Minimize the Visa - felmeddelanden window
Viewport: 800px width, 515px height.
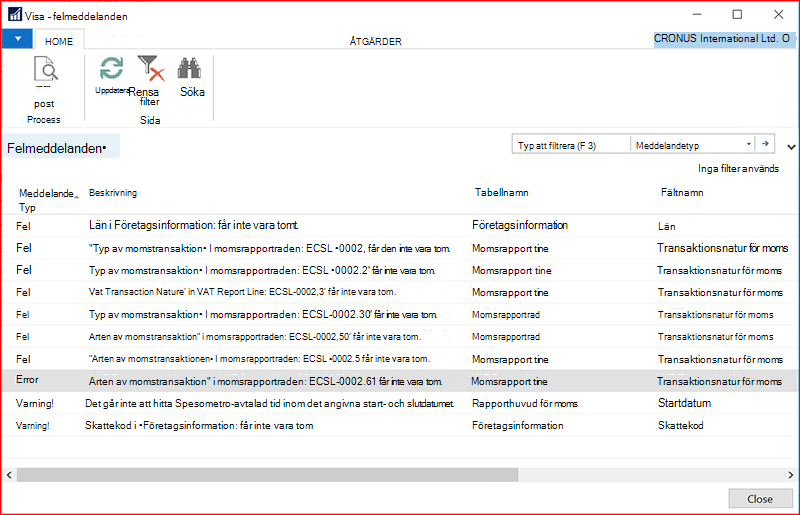(x=697, y=14)
